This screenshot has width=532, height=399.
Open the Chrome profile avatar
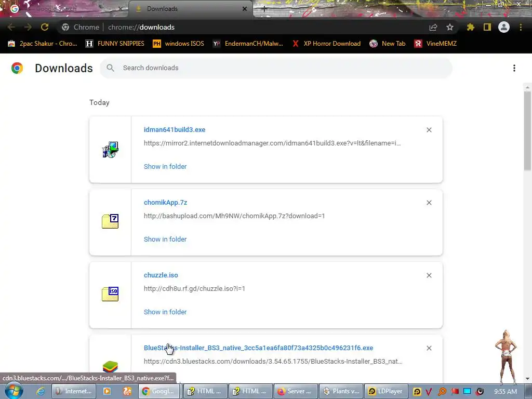(x=504, y=27)
